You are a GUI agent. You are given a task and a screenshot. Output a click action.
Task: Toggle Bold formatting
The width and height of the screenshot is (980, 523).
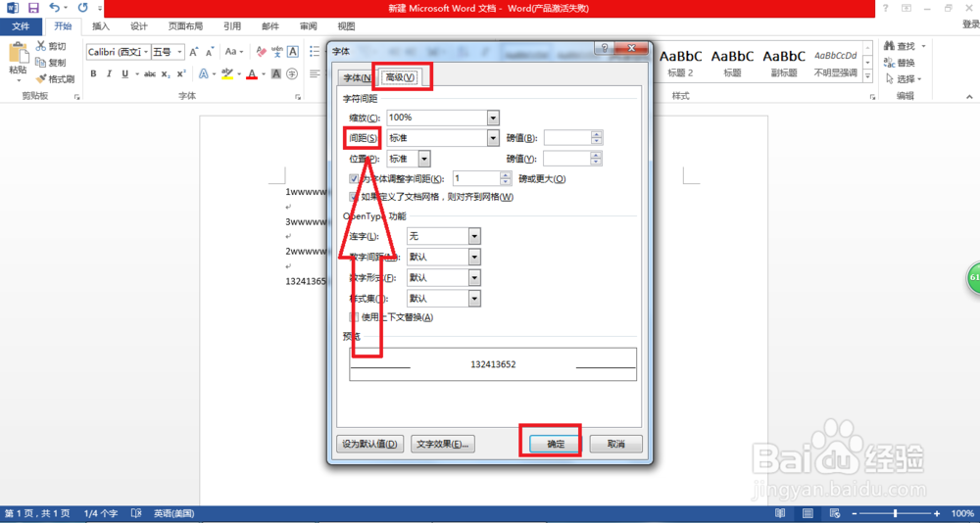[x=94, y=73]
